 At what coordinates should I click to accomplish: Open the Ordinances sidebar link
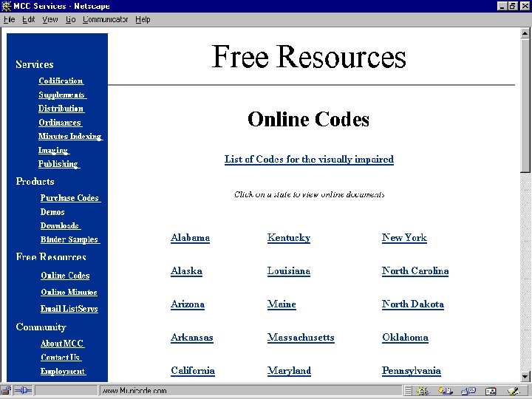60,123
